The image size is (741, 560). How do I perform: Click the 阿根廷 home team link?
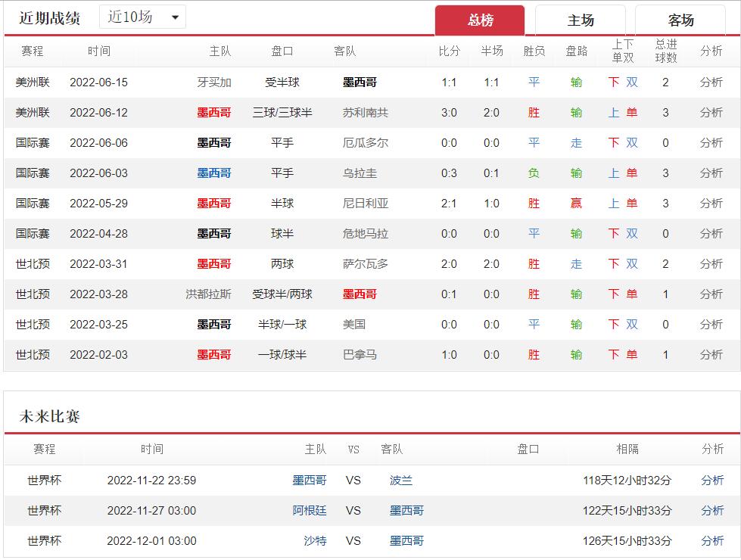pos(309,510)
